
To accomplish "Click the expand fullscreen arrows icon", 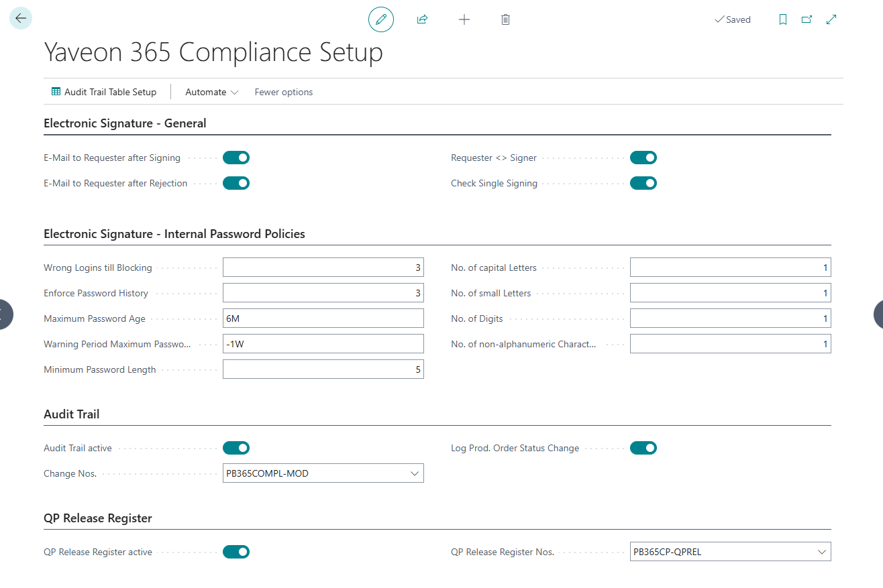I will pos(831,19).
